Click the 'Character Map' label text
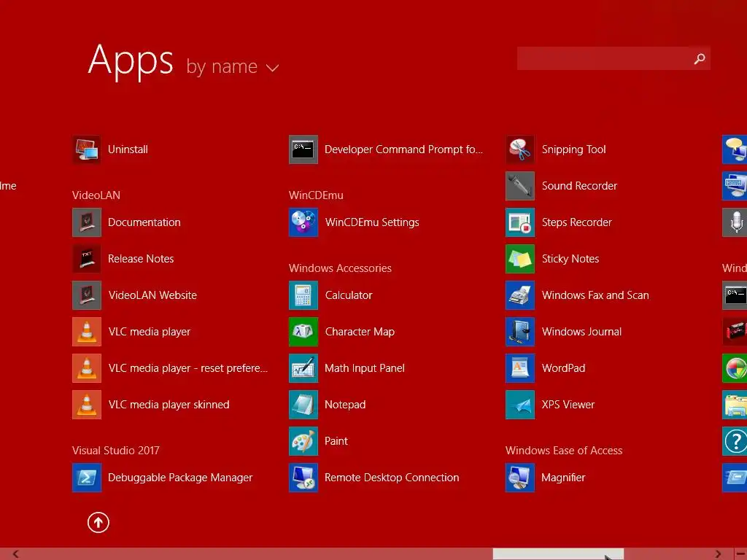Viewport: 747px width, 560px height. pyautogui.click(x=360, y=332)
